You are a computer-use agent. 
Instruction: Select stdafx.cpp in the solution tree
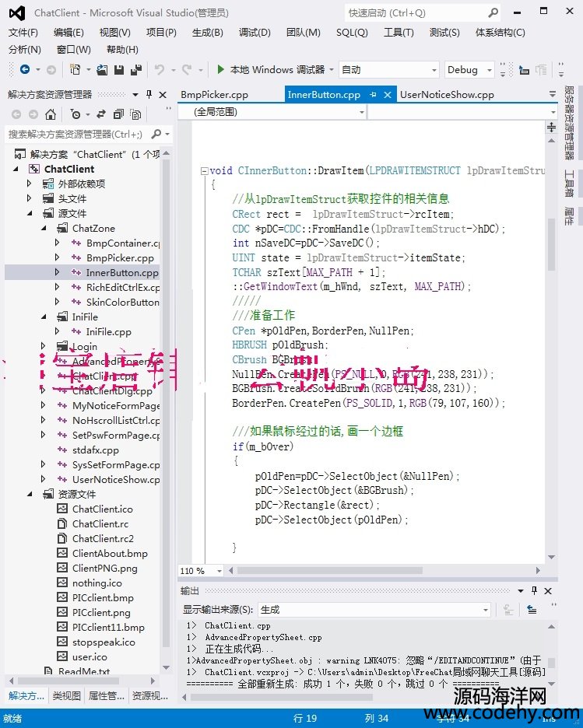click(x=95, y=450)
